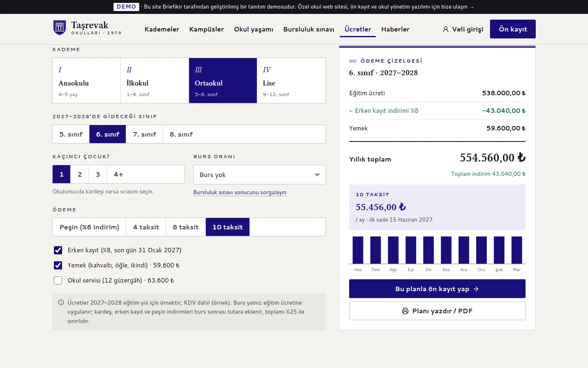Enable the Okul servisi checkbox

pyautogui.click(x=58, y=280)
